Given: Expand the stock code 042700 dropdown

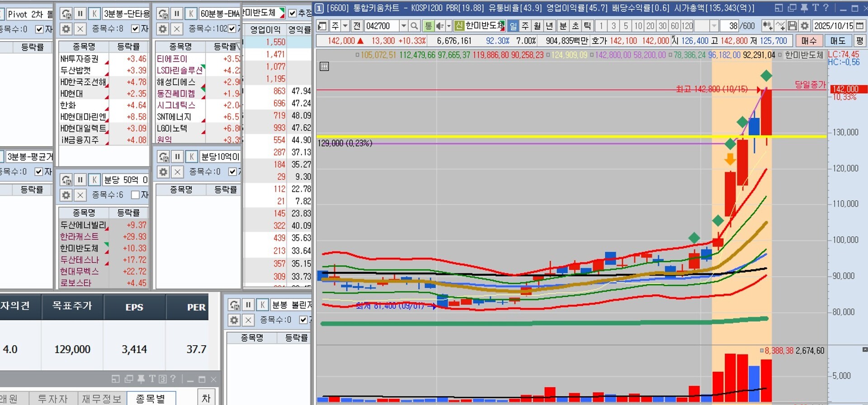Looking at the screenshot, I should pos(403,26).
